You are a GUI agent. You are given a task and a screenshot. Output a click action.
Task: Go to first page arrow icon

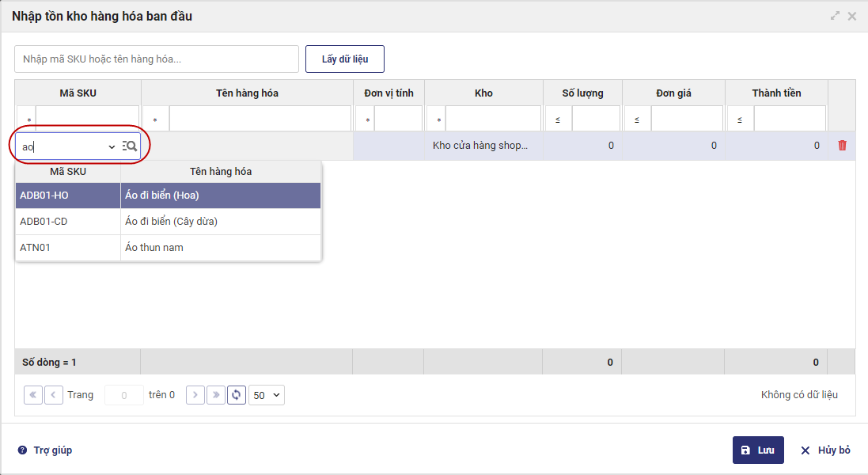[x=33, y=394]
